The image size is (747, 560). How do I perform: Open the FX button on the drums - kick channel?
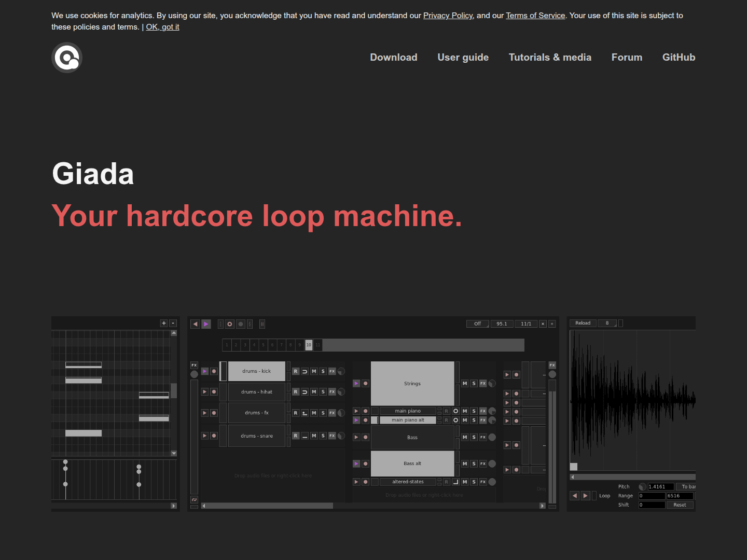click(332, 371)
